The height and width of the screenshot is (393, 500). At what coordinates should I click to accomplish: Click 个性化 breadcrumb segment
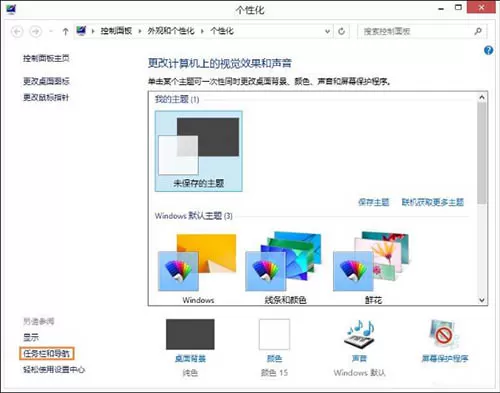[x=222, y=31]
